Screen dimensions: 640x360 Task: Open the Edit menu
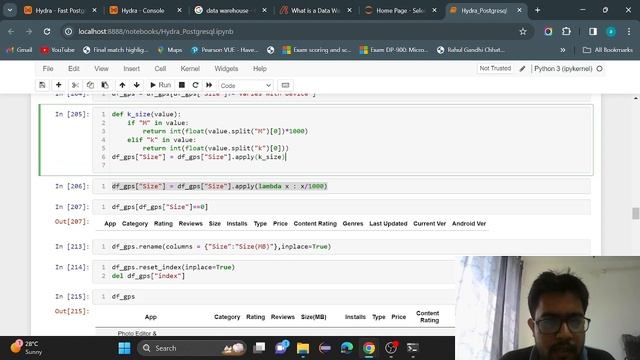pyautogui.click(x=73, y=69)
